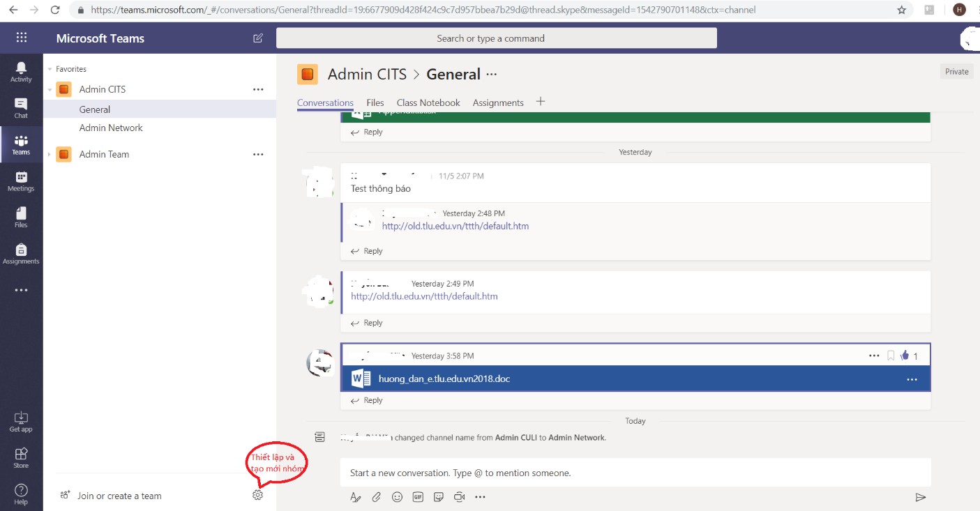The image size is (980, 511).
Task: Start a Meet Now video call
Action: point(459,496)
